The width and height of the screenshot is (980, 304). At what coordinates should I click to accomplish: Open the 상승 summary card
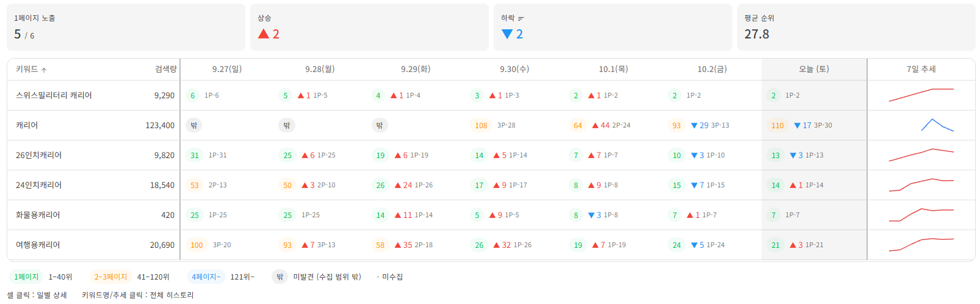[369, 27]
